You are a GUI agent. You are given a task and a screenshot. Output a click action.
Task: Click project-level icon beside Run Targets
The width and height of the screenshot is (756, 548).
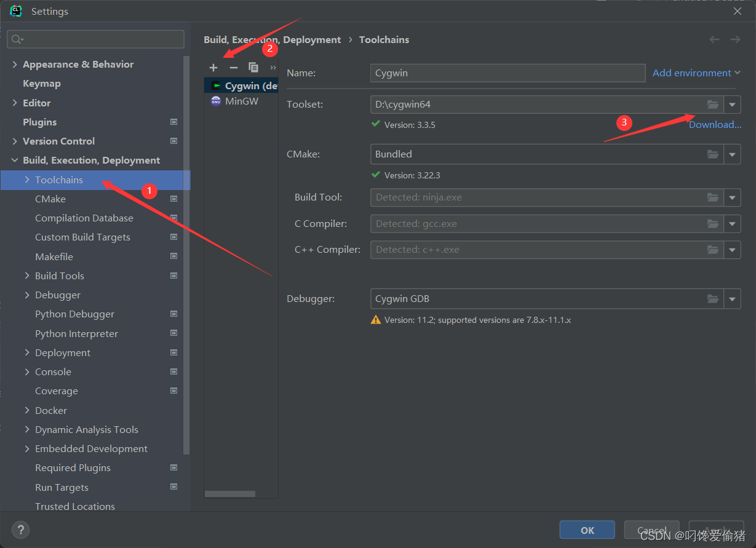coord(173,487)
